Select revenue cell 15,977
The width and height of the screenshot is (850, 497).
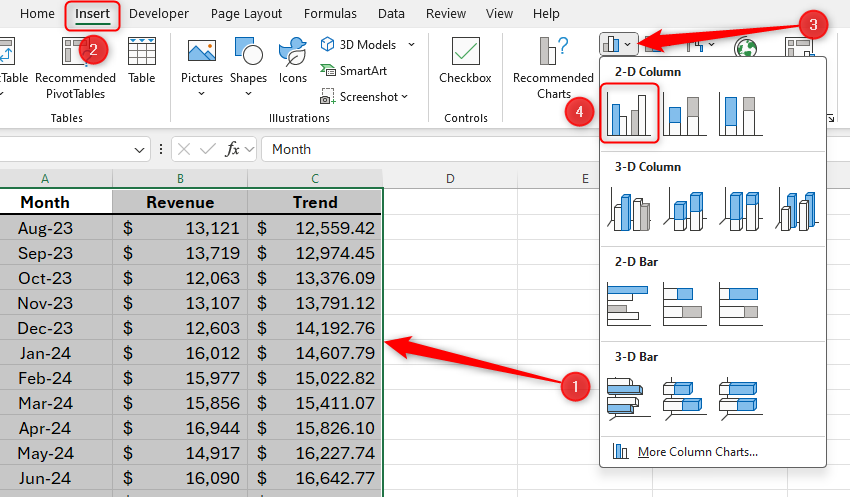[180, 378]
